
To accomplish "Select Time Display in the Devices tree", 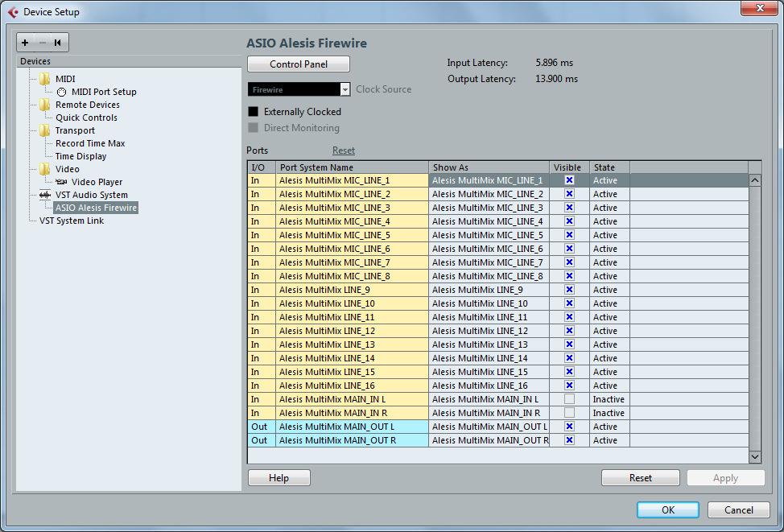I will click(x=81, y=156).
